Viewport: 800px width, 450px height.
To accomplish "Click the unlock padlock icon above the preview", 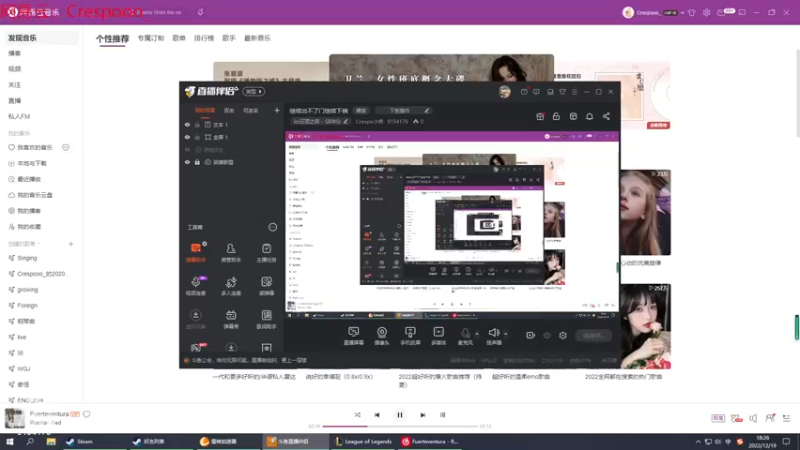I will pyautogui.click(x=556, y=116).
